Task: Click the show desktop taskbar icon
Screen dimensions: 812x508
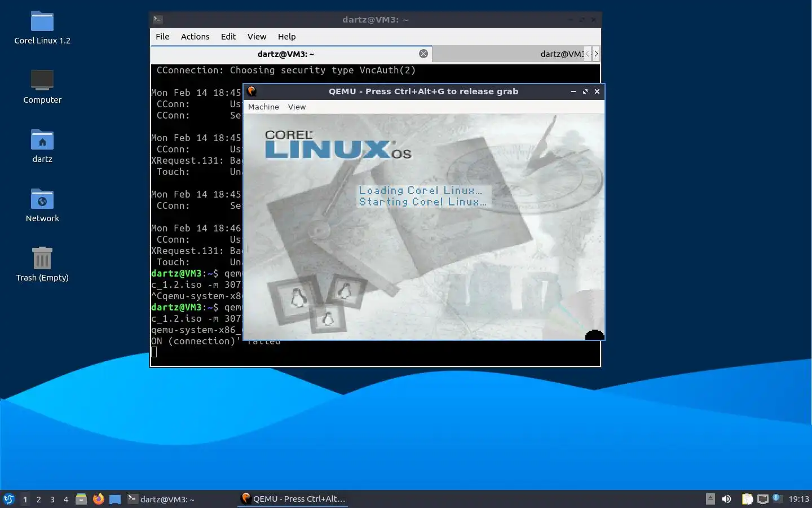Action: pos(115,499)
